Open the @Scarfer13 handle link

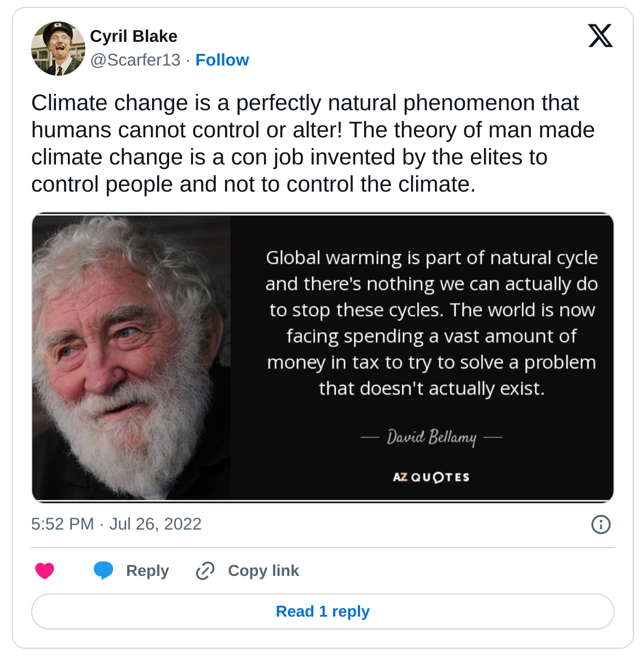(135, 60)
